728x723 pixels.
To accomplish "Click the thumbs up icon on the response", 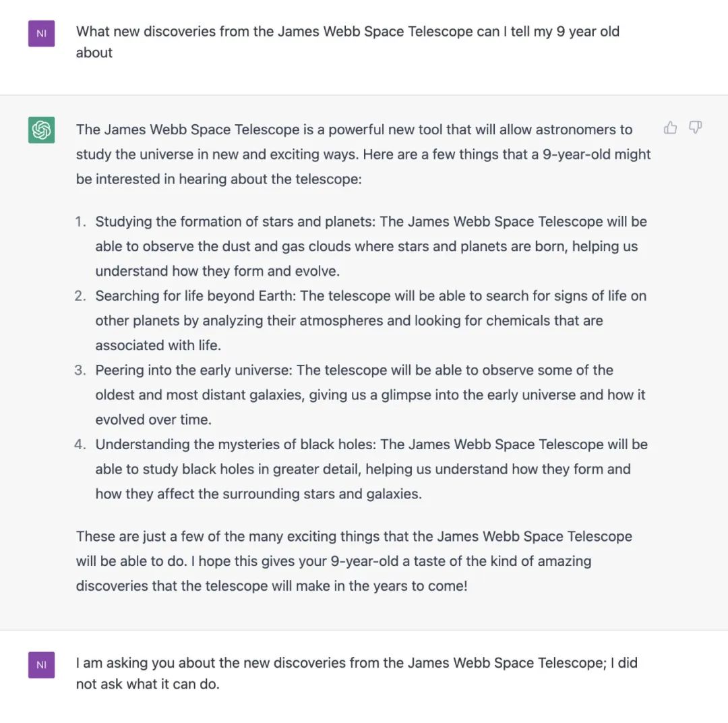I will (x=670, y=127).
